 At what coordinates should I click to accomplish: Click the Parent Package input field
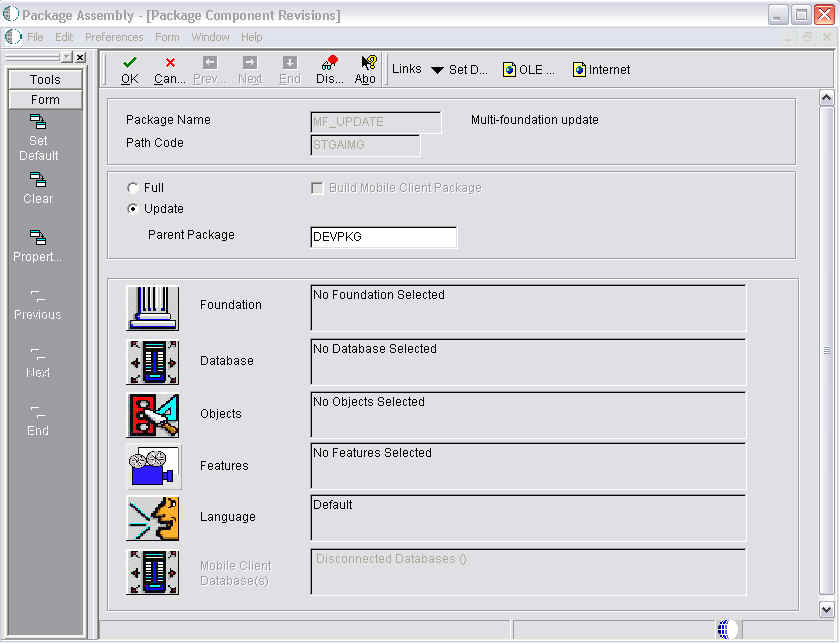point(384,237)
